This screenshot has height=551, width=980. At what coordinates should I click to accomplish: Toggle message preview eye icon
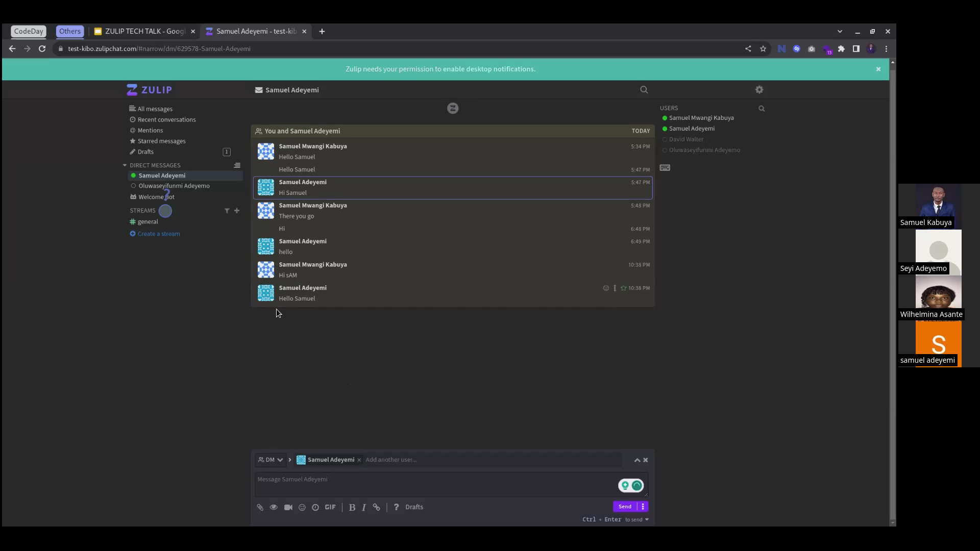[274, 507]
